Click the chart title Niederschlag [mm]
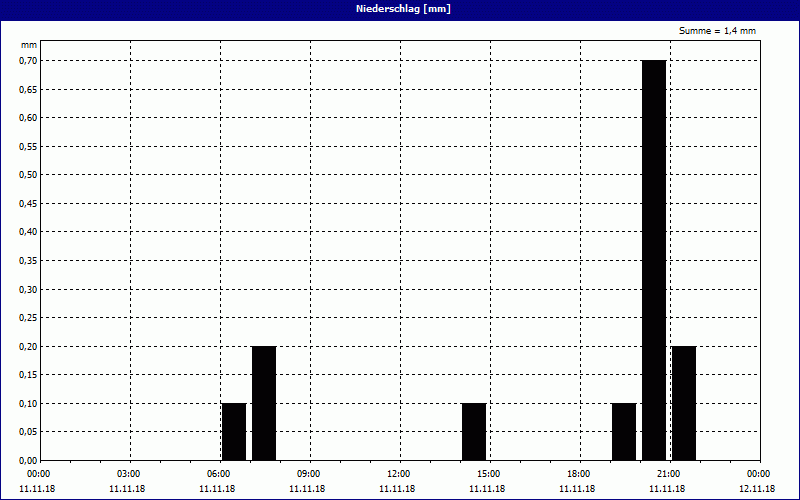Screen dimensions: 800x500 [x=400, y=9]
